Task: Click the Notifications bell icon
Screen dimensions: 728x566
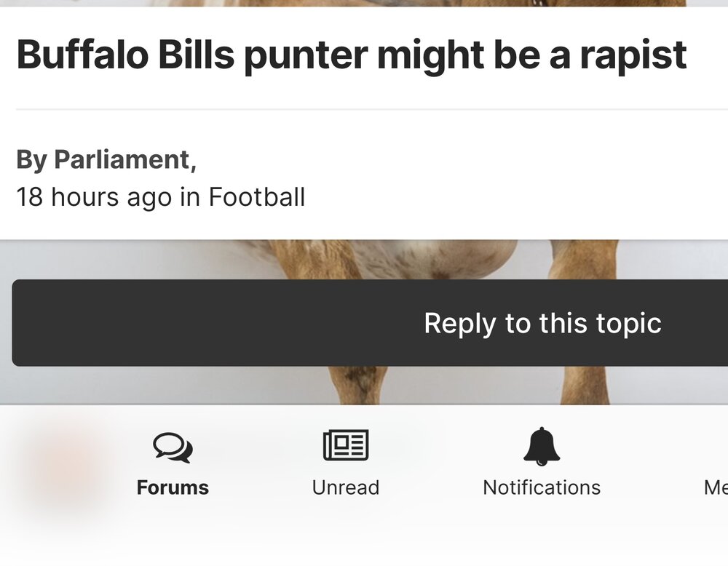Action: (x=542, y=446)
